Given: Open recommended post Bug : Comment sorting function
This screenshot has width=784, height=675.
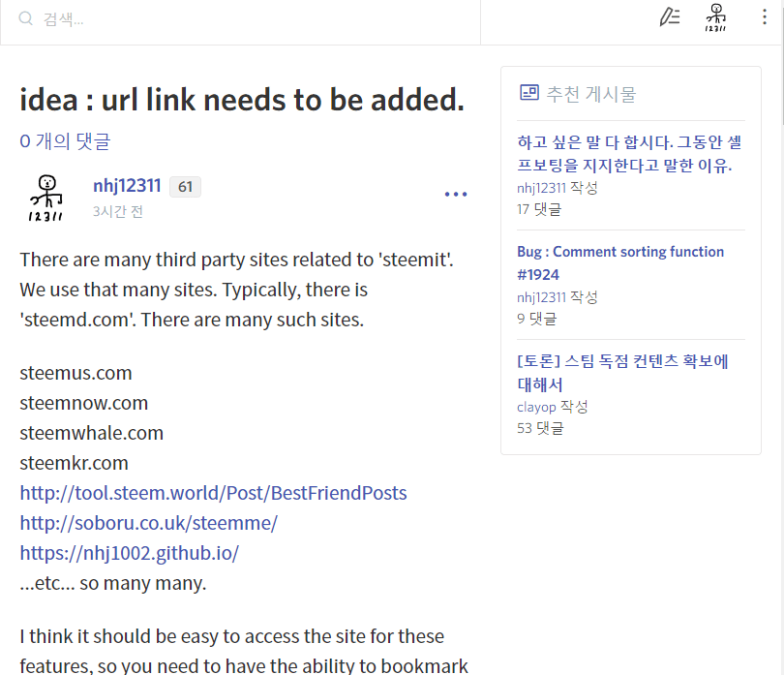Looking at the screenshot, I should 620,263.
